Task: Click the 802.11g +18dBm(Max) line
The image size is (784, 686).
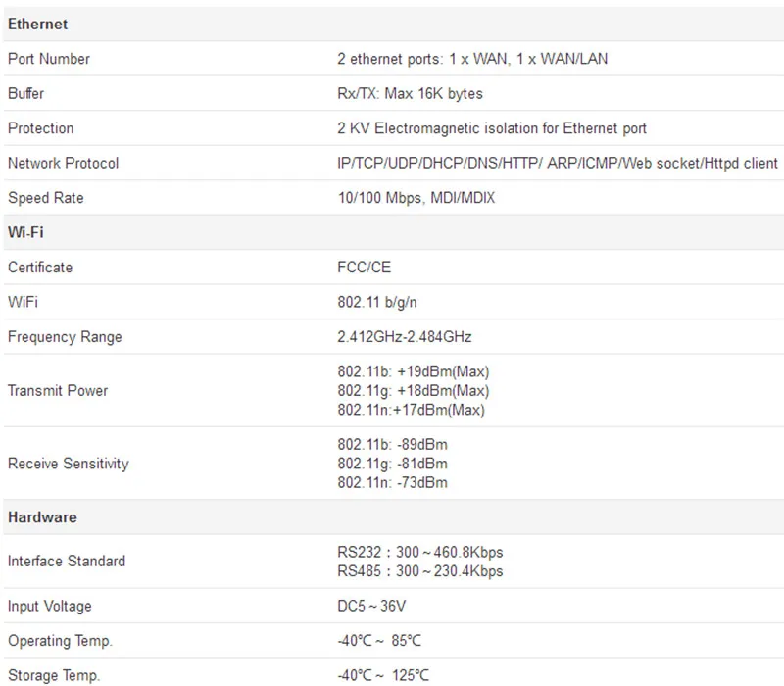Action: [413, 391]
